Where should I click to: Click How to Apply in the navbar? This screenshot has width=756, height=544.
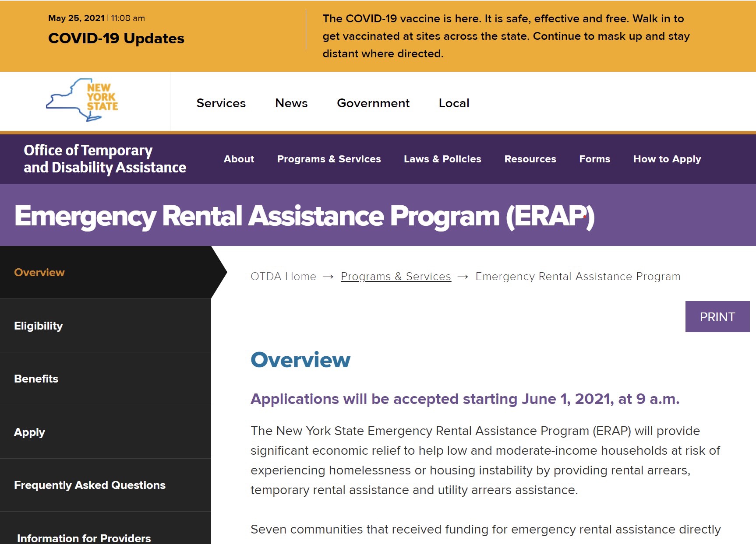coord(667,159)
